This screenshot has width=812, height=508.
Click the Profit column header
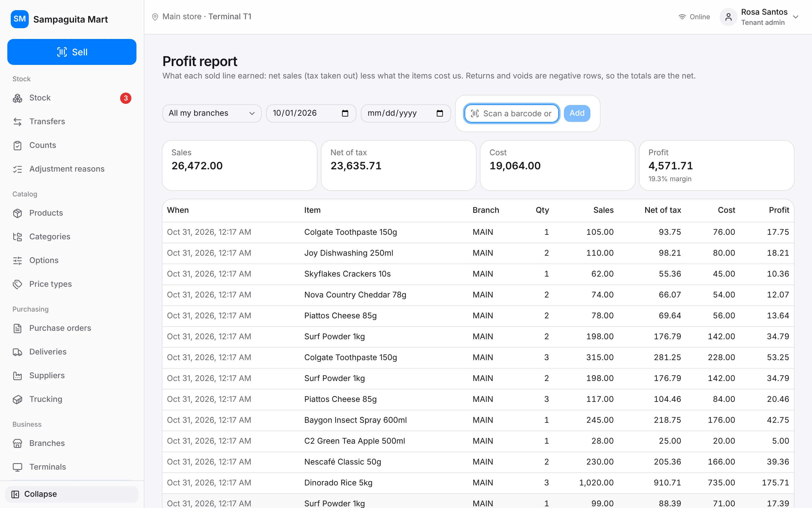(779, 210)
